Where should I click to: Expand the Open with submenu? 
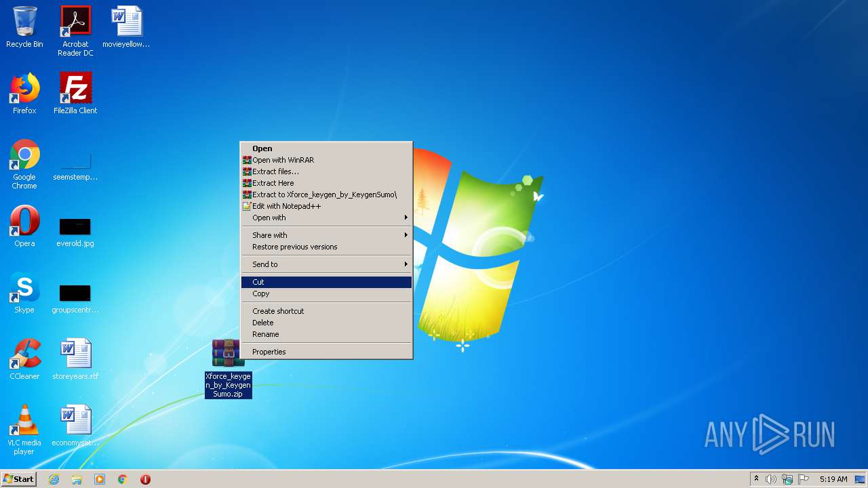point(326,218)
